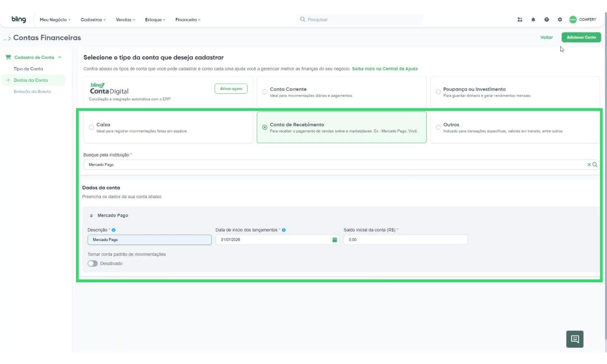Expand the Financeiro menu
607x364 pixels.
[x=188, y=20]
